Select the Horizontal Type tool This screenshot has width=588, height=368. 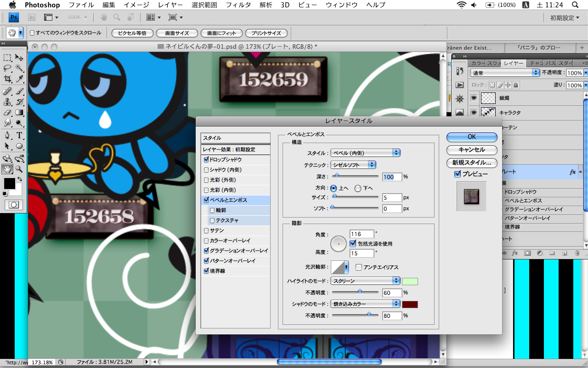[19, 135]
